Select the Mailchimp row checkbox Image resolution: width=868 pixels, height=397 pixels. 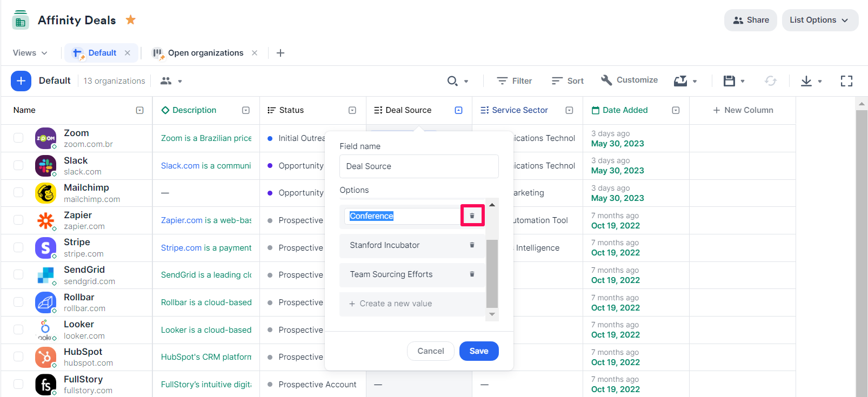point(18,193)
